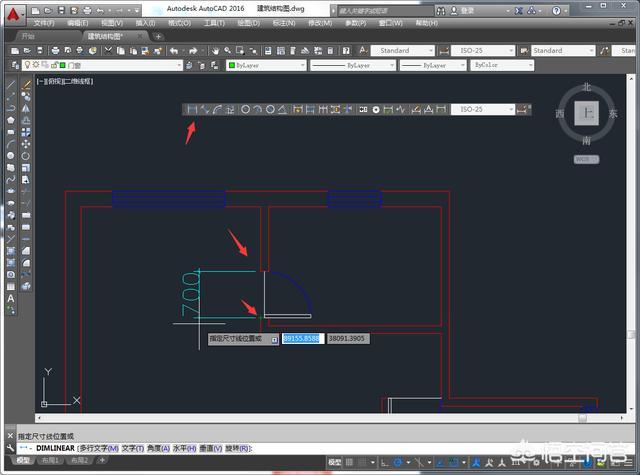The width and height of the screenshot is (640, 475).
Task: Click the Text Style icon before Standard dropdown
Action: pyautogui.click(x=363, y=51)
